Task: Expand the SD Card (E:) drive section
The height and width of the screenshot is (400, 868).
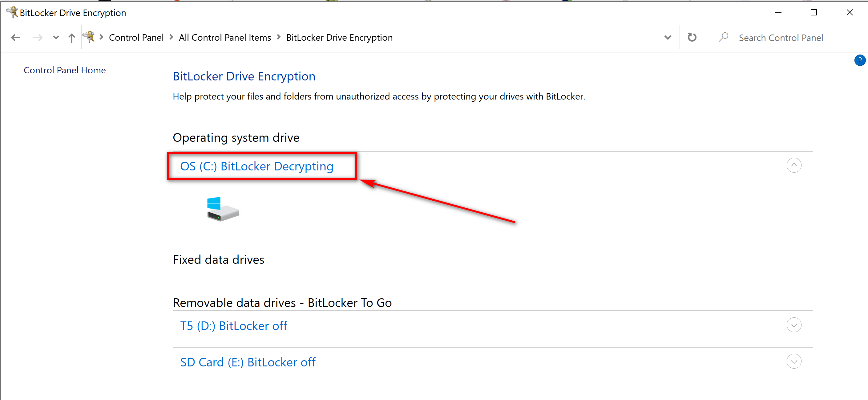Action: [x=794, y=361]
